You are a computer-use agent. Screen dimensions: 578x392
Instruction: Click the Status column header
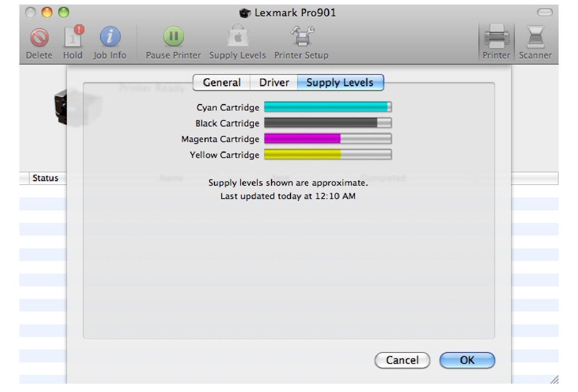[45, 178]
